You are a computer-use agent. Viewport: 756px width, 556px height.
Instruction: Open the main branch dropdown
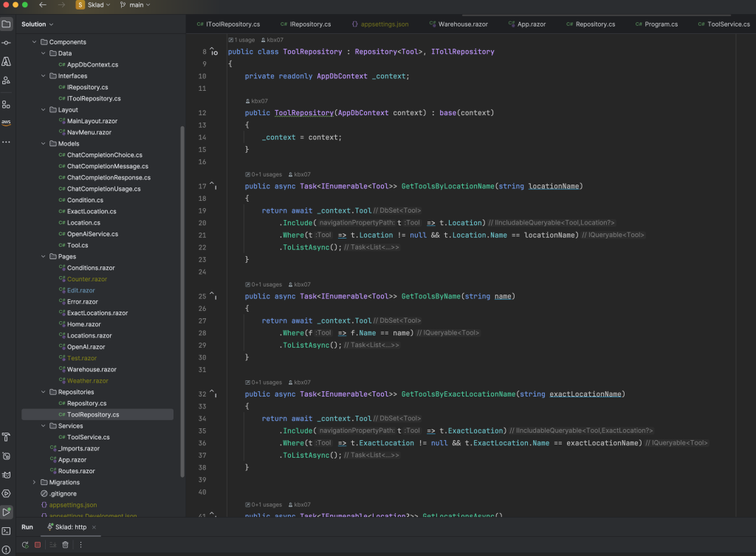tap(134, 5)
